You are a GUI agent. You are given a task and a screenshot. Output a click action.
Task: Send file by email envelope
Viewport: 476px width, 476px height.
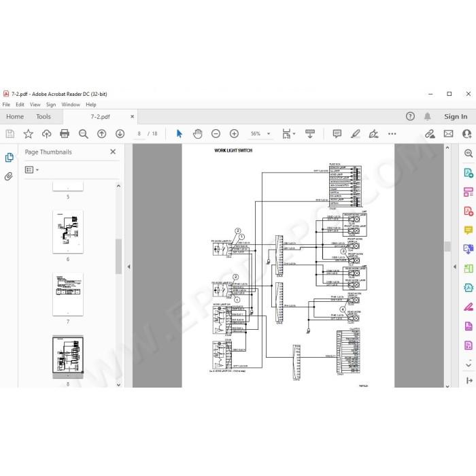(448, 133)
